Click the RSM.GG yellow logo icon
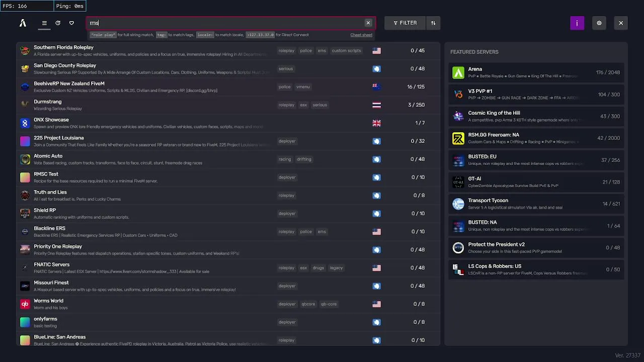This screenshot has height=362, width=644. (458, 138)
